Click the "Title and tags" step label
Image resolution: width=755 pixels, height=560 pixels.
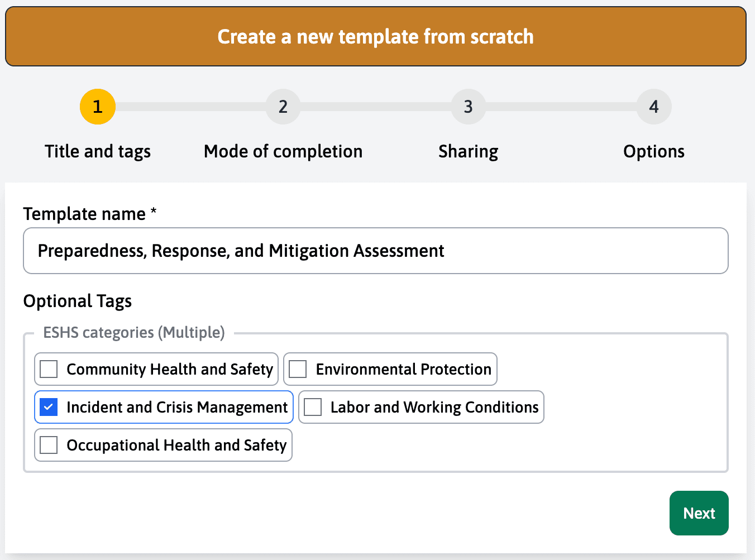click(98, 151)
